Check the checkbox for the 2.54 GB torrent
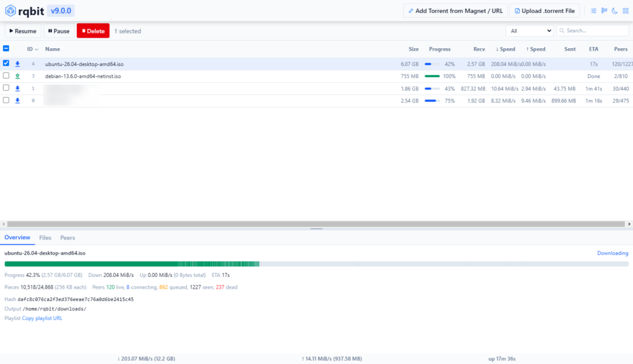 point(6,100)
